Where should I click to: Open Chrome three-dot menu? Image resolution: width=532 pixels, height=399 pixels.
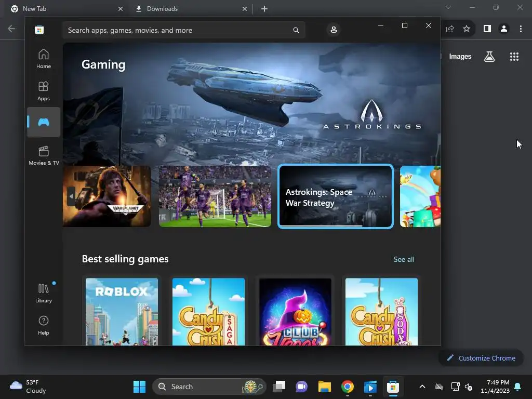click(x=521, y=29)
